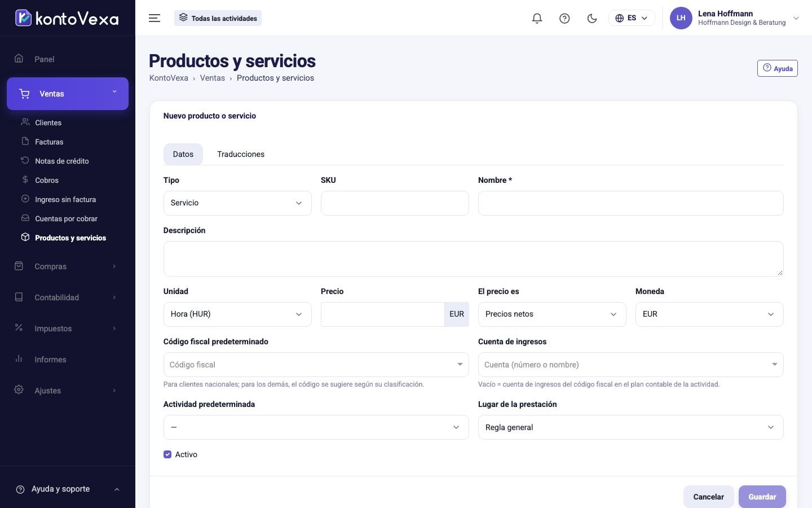Open the El precio es dropdown
The height and width of the screenshot is (508, 812).
coord(552,314)
